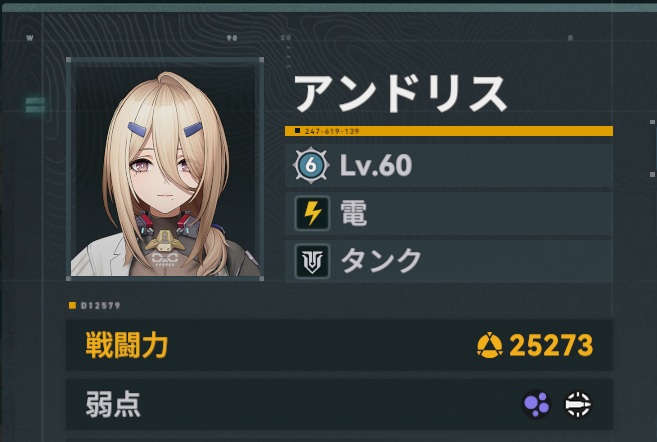Click the tank class shield icon
The width and height of the screenshot is (657, 442).
click(312, 262)
